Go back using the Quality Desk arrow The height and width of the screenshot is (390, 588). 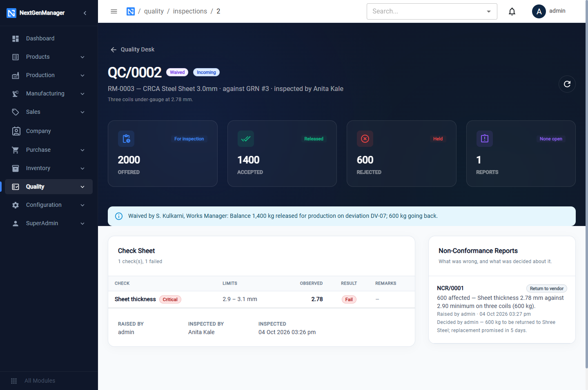pyautogui.click(x=114, y=50)
